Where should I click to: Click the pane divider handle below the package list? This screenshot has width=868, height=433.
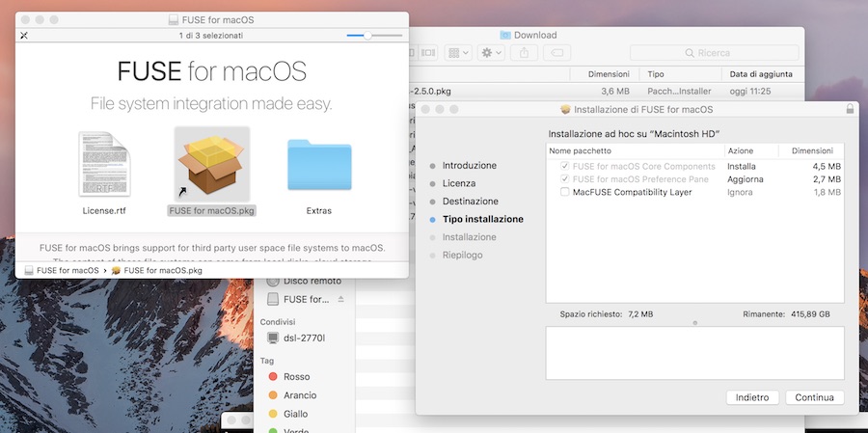click(x=694, y=323)
